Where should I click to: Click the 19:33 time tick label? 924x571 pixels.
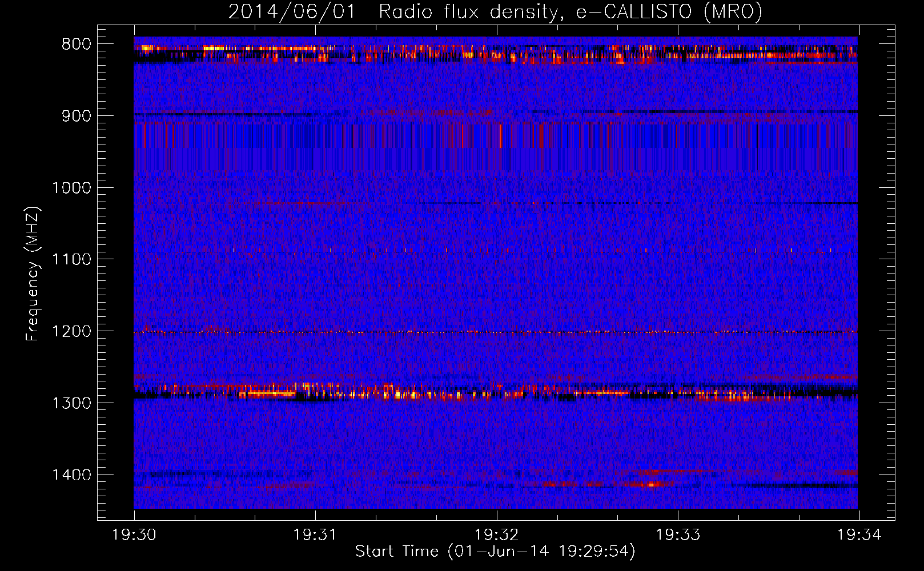(x=678, y=535)
